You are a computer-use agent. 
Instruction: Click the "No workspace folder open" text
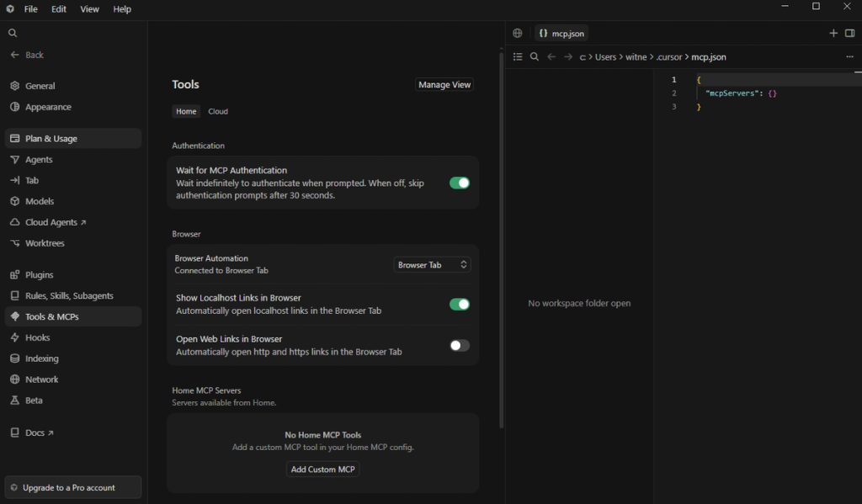click(579, 303)
